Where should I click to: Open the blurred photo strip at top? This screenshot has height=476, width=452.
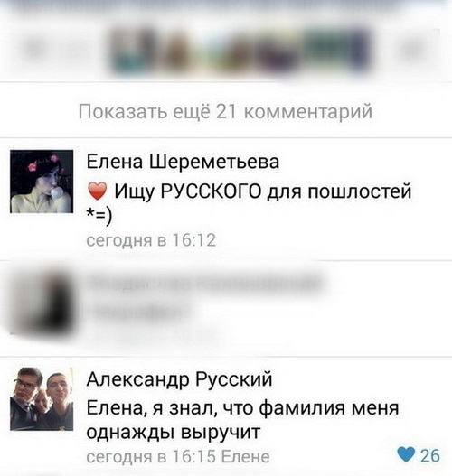point(240,51)
